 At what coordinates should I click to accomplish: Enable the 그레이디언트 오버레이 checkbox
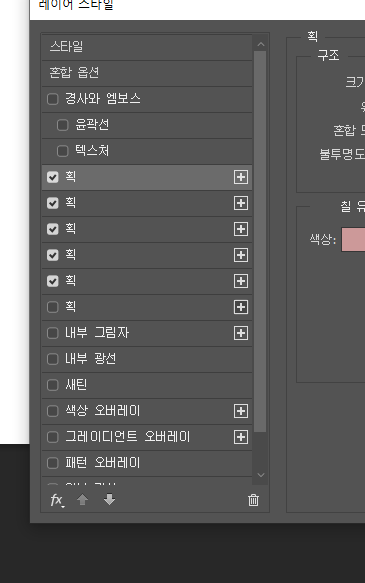click(x=53, y=437)
